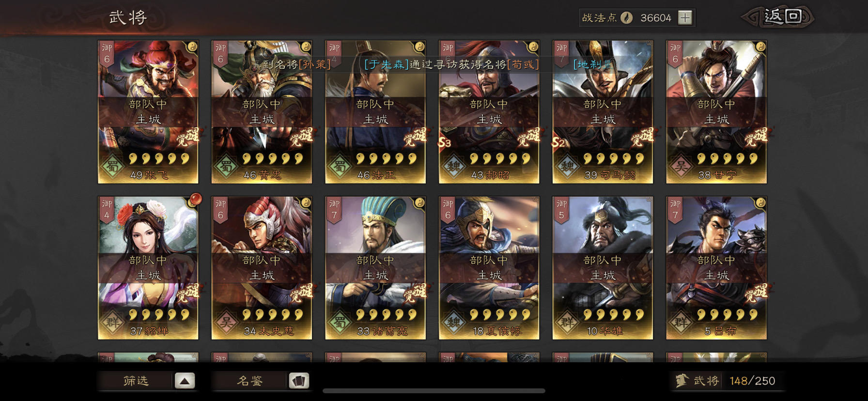This screenshot has height=401, width=868.
Task: Open the 名鉴 card album icon
Action: [x=299, y=381]
